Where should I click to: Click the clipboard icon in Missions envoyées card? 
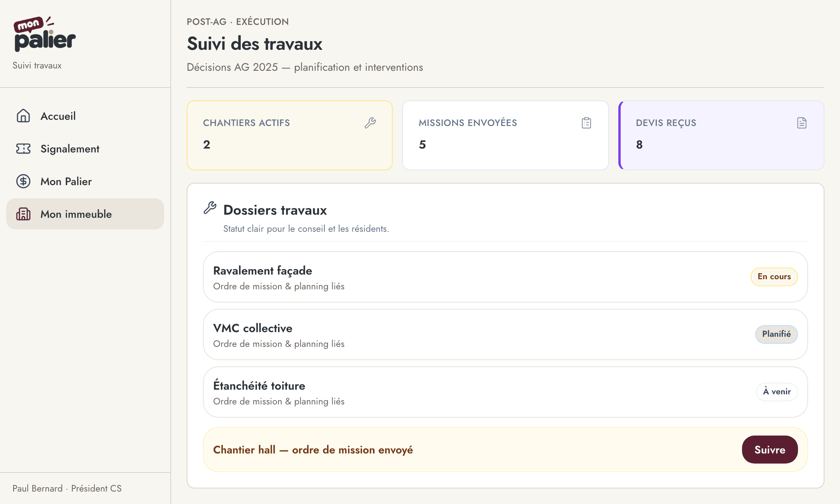pyautogui.click(x=586, y=123)
